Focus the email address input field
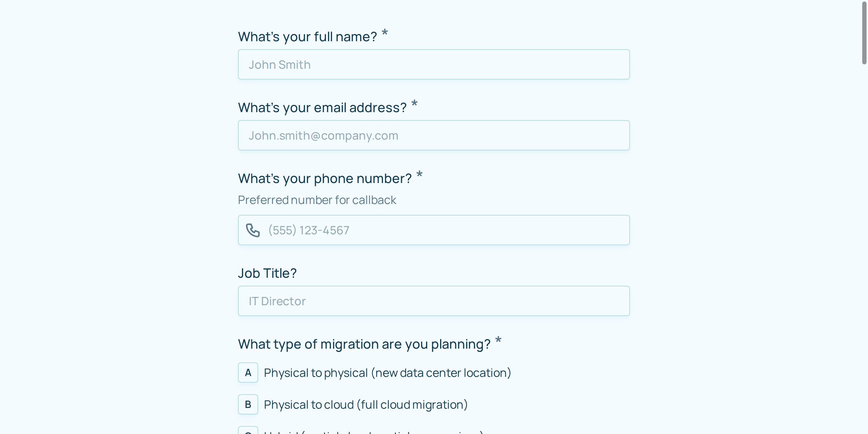Screen dimensions: 868x434 tap(434, 135)
